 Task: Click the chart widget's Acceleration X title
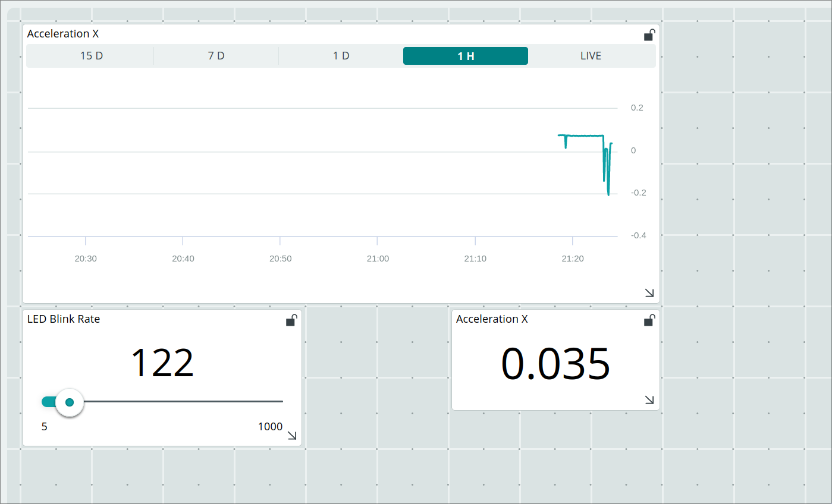(x=63, y=34)
